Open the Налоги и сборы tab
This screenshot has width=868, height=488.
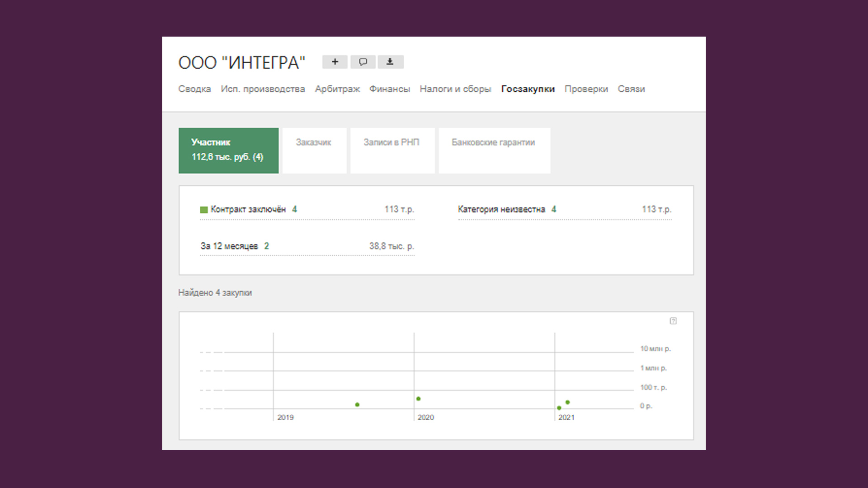point(455,89)
